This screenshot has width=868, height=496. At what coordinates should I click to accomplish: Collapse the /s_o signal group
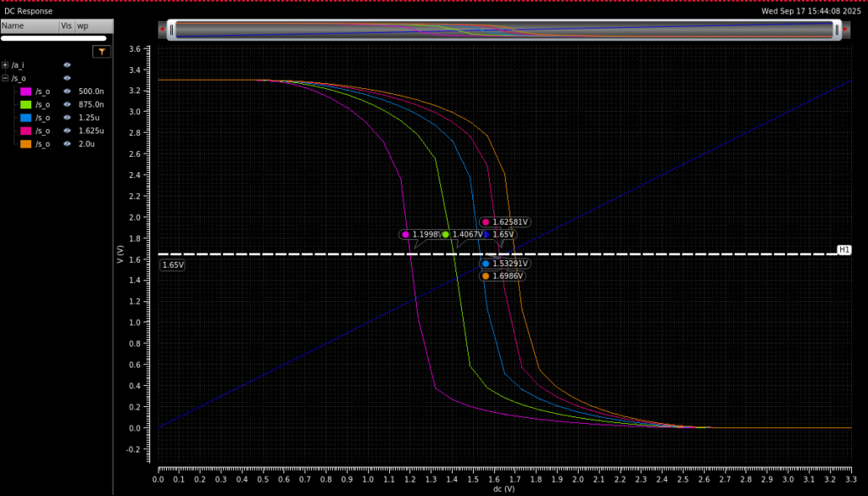[x=5, y=78]
